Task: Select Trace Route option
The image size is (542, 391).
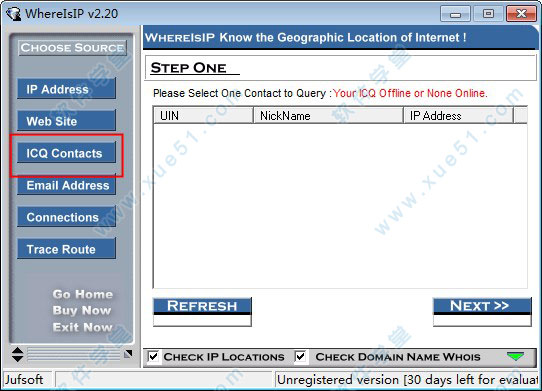Action: coord(66,249)
